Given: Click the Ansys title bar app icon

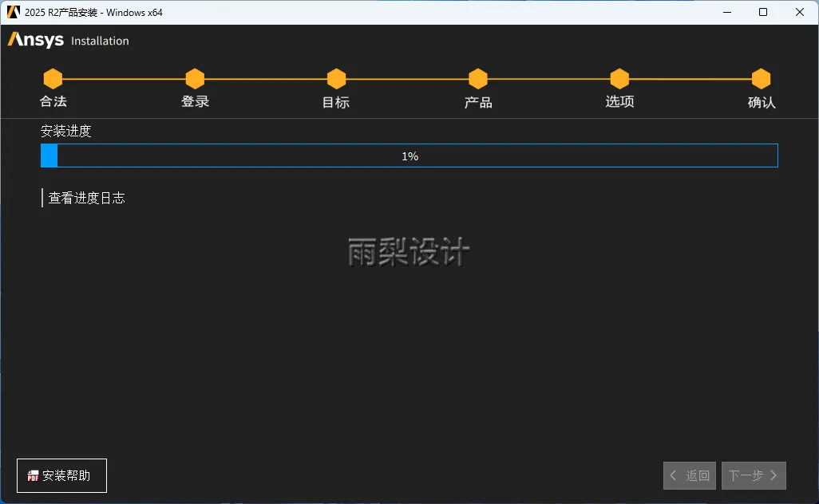Looking at the screenshot, I should coord(13,12).
